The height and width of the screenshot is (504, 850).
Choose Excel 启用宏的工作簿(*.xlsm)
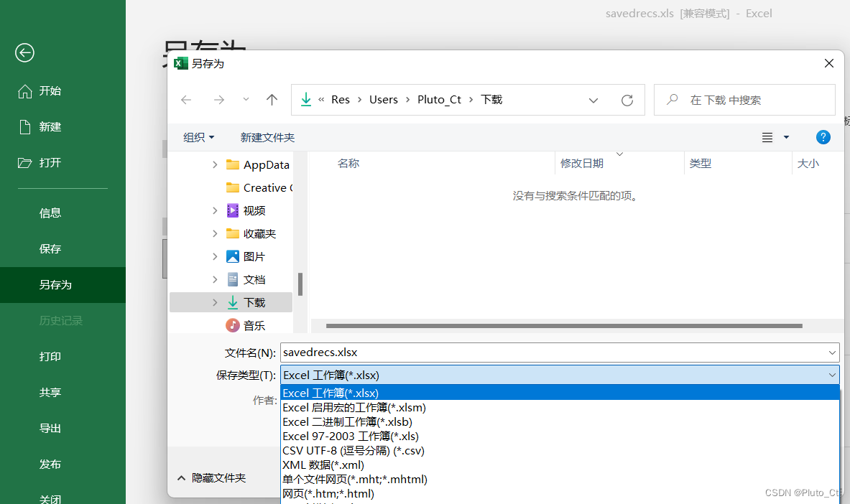(x=560, y=408)
